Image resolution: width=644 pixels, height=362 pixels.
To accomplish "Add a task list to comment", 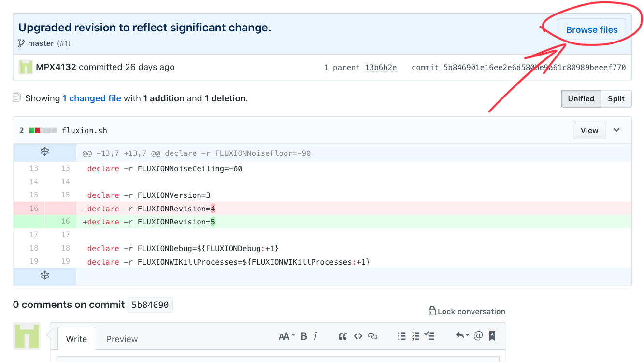I will (429, 336).
